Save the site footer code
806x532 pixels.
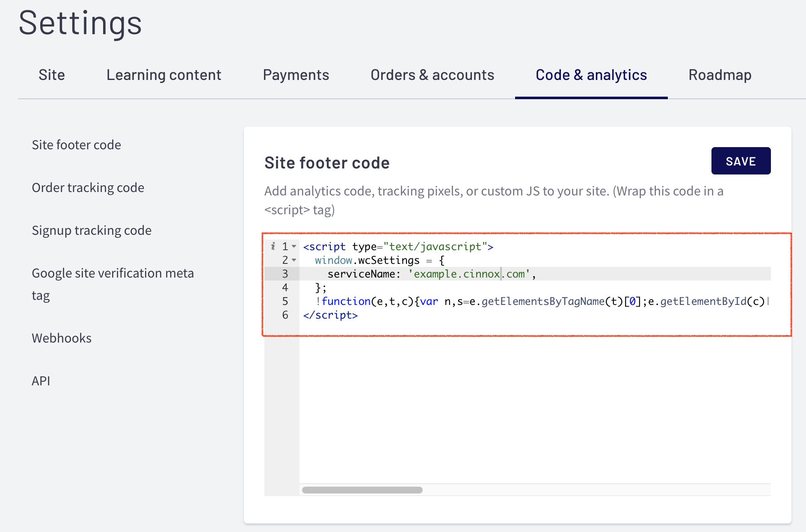[x=741, y=161]
